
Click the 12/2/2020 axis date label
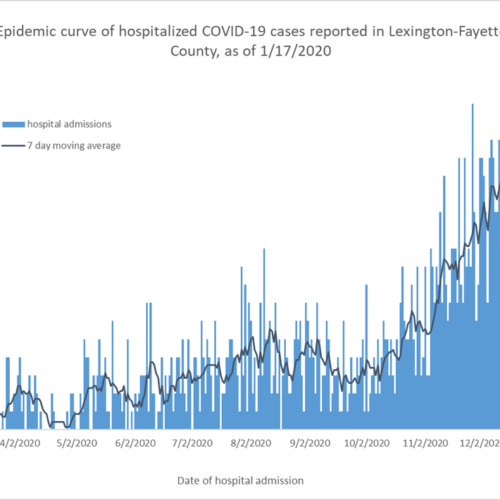pyautogui.click(x=480, y=443)
